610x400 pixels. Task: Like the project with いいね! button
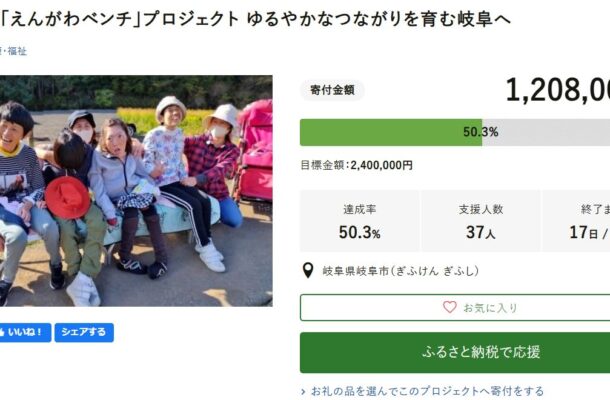25,332
